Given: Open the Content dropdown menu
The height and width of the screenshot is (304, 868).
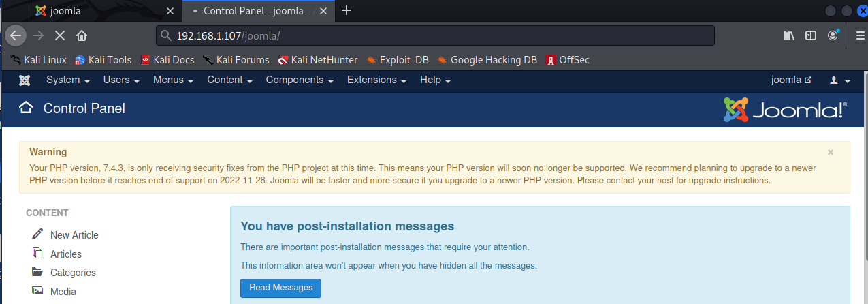Looking at the screenshot, I should [230, 80].
